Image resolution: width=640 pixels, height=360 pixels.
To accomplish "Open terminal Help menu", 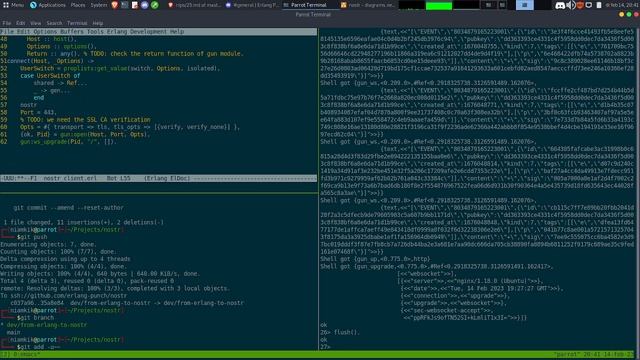I will [x=98, y=23].
